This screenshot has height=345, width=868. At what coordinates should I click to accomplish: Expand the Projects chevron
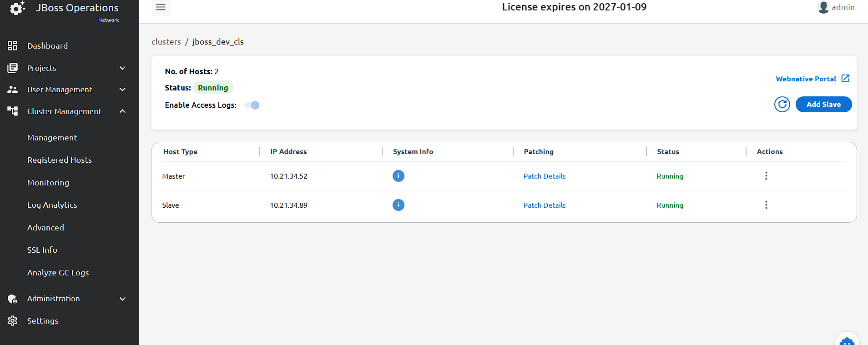click(122, 68)
